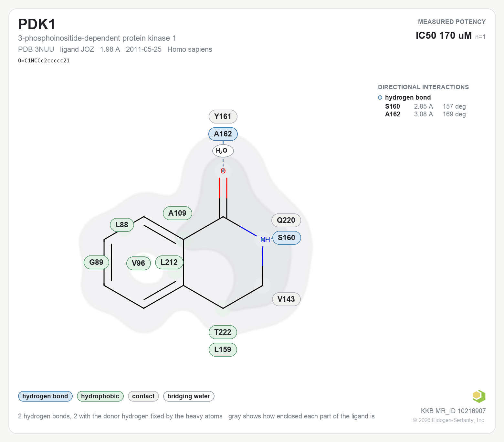Click the bridging water legend pill
Image resolution: width=504 pixels, height=442 pixels.
[x=189, y=396]
